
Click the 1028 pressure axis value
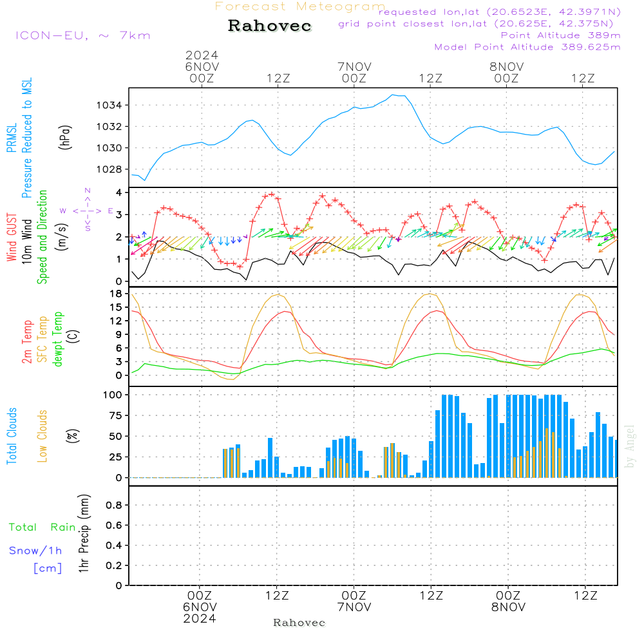109,169
